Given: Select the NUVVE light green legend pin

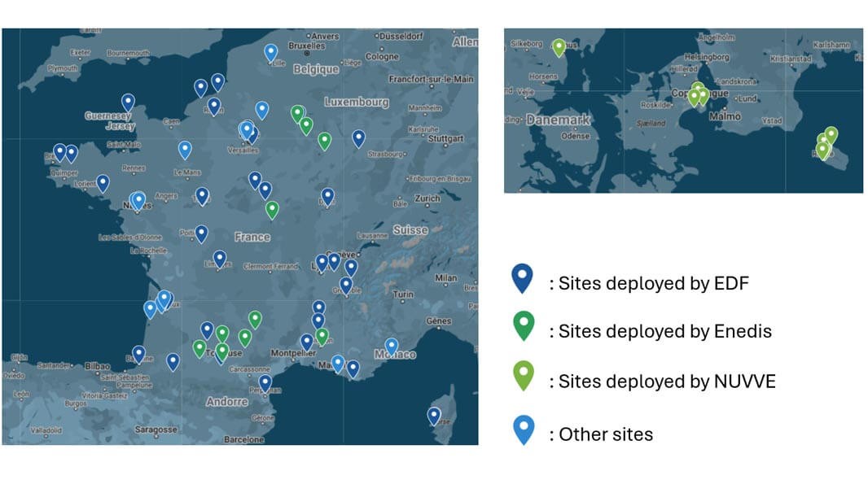Looking at the screenshot, I should pyautogui.click(x=522, y=377).
